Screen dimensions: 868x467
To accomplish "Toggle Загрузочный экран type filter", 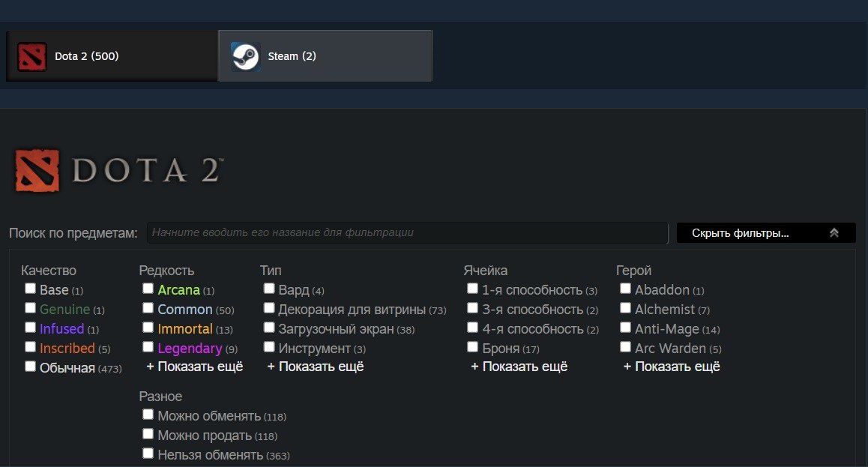I will [269, 327].
